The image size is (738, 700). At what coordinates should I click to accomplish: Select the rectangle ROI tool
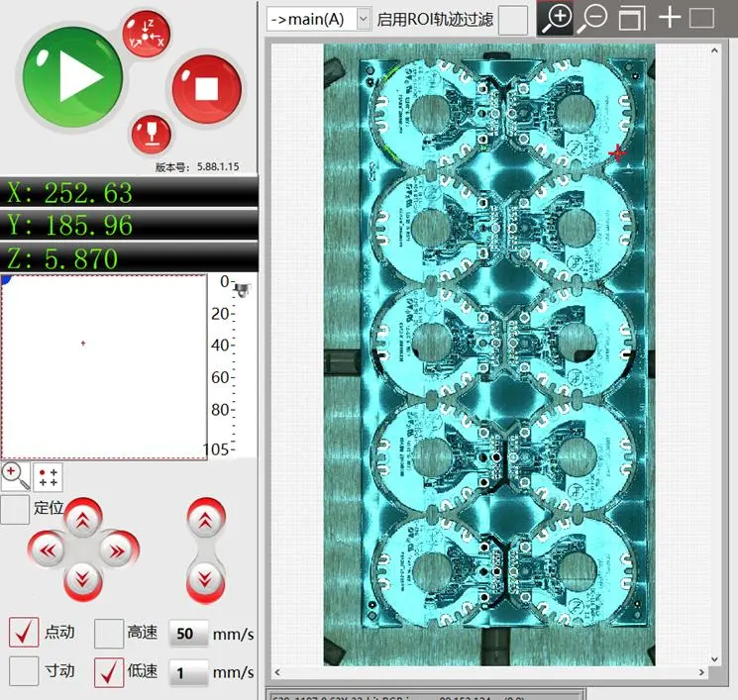701,18
